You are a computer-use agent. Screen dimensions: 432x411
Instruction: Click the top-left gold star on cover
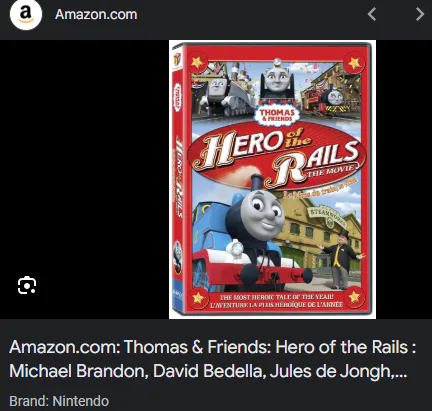(x=197, y=62)
